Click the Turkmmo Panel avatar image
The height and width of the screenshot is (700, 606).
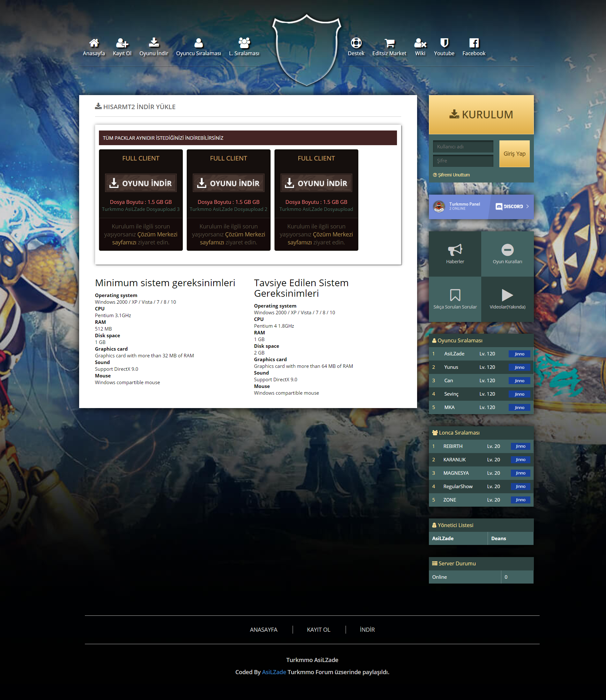point(439,206)
